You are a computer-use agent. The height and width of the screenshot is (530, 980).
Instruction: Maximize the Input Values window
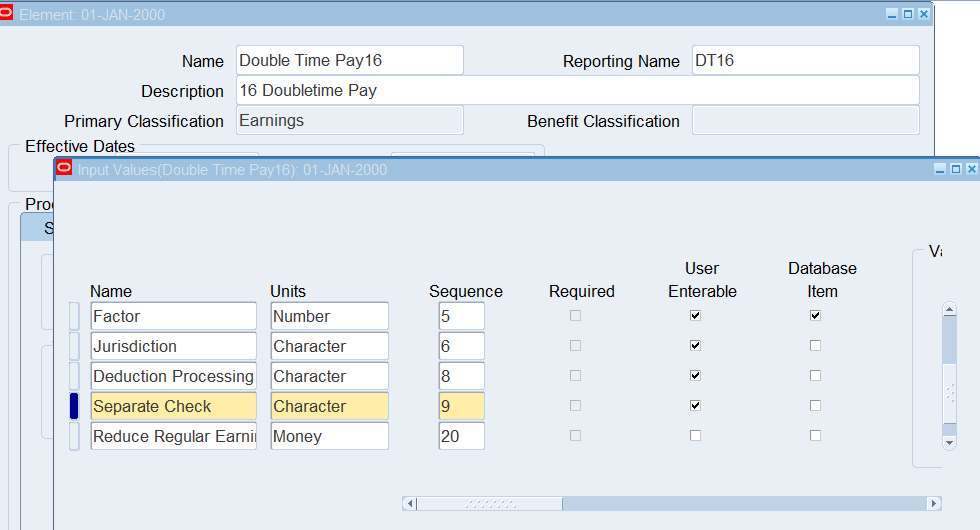(x=956, y=169)
